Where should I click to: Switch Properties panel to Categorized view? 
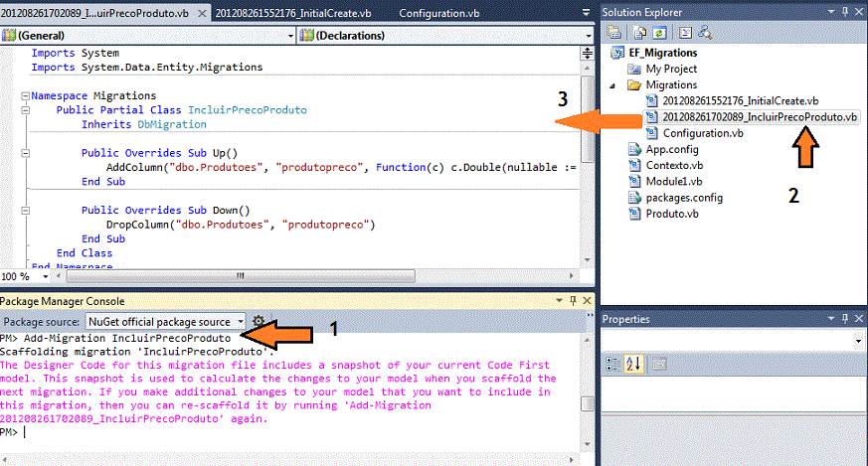(611, 364)
